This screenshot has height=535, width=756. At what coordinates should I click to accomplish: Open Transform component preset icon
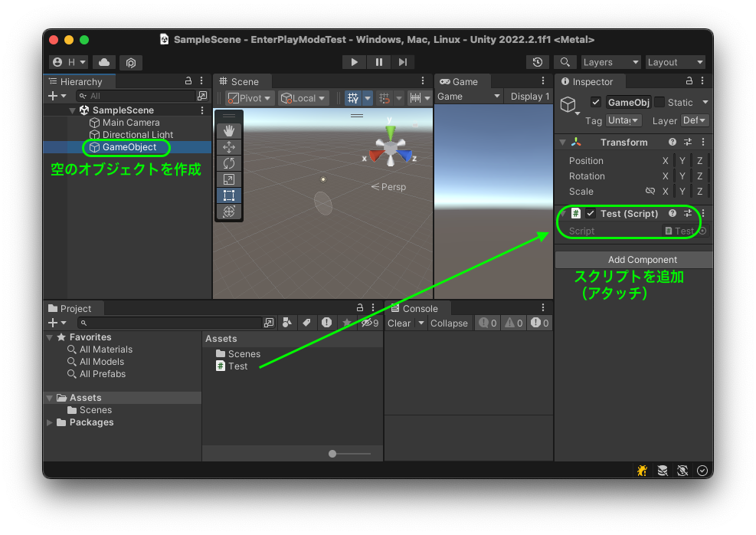688,142
